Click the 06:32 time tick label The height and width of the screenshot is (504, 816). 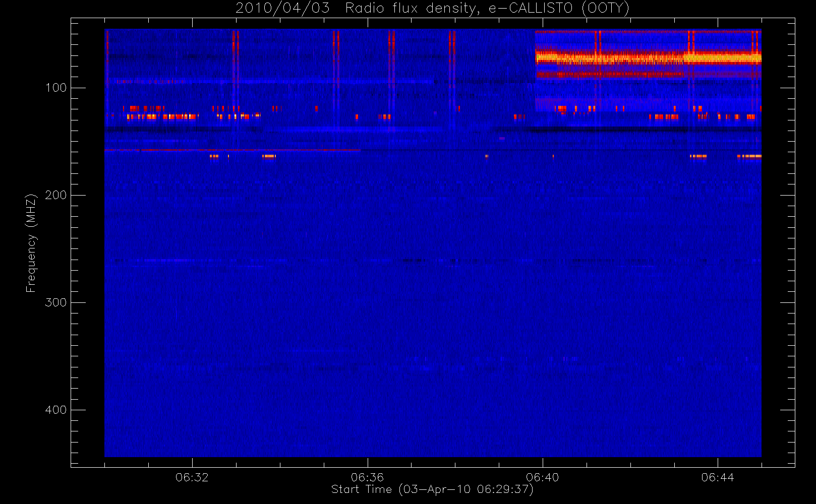(x=192, y=477)
